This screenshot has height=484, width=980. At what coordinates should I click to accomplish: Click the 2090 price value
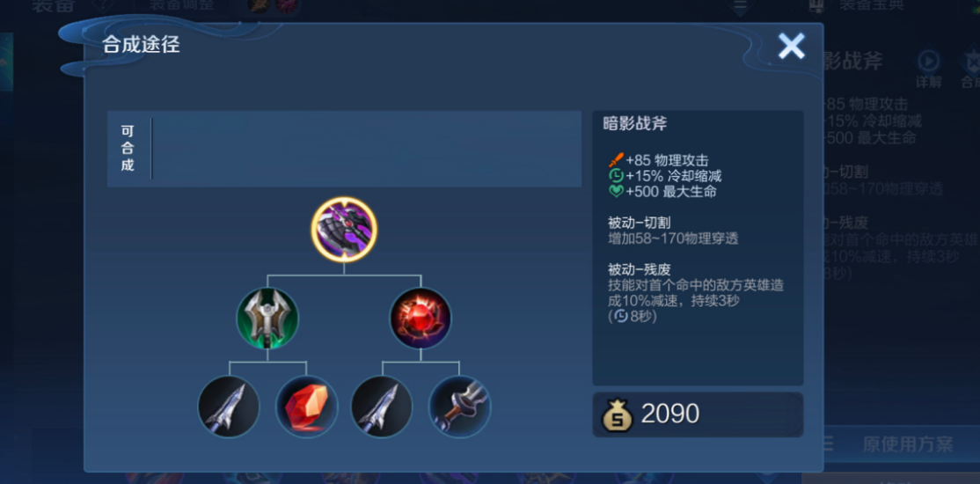(x=670, y=414)
